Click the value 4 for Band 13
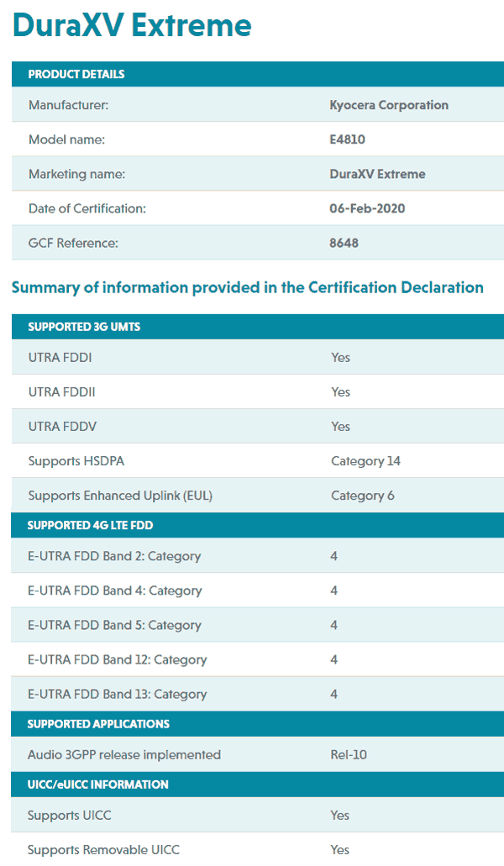Image resolution: width=504 pixels, height=866 pixels. click(334, 695)
